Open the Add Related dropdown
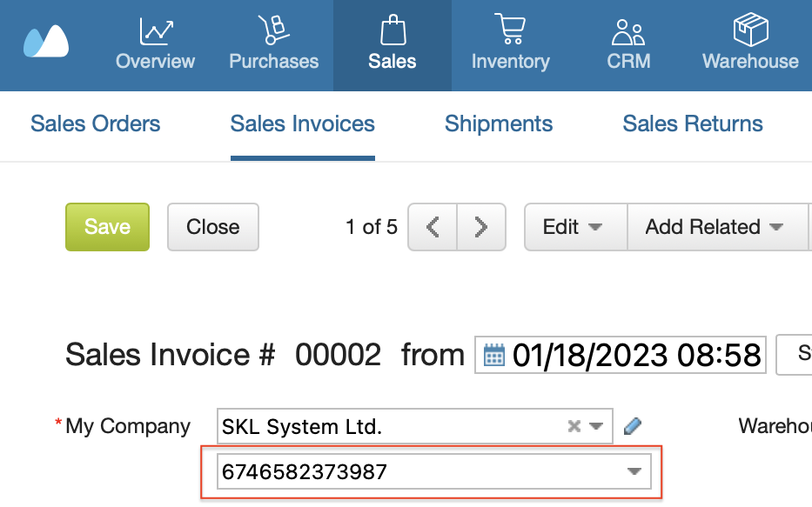Screen dimensions: 812x507 click(x=717, y=227)
